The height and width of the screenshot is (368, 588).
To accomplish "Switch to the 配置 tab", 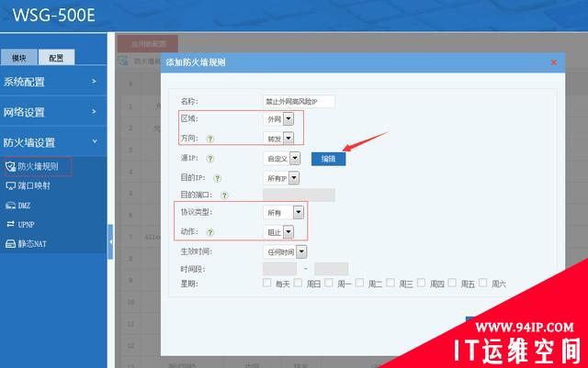I will pos(56,57).
